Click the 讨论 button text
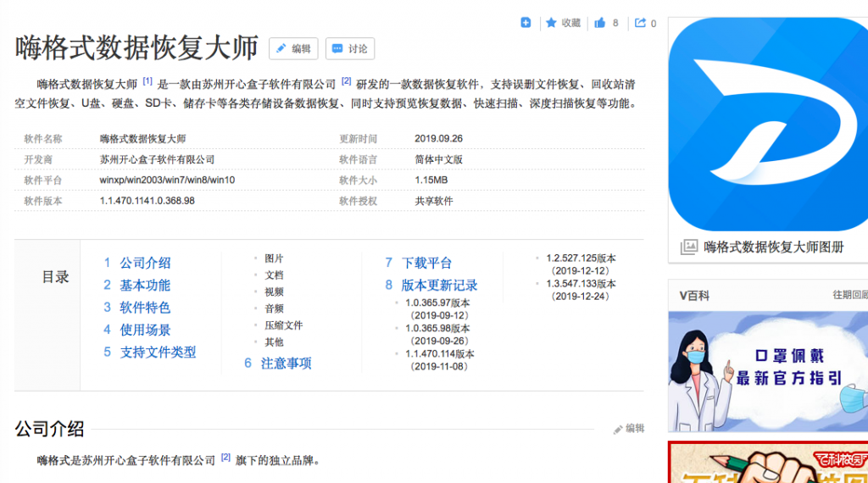The height and width of the screenshot is (483, 868). [358, 48]
